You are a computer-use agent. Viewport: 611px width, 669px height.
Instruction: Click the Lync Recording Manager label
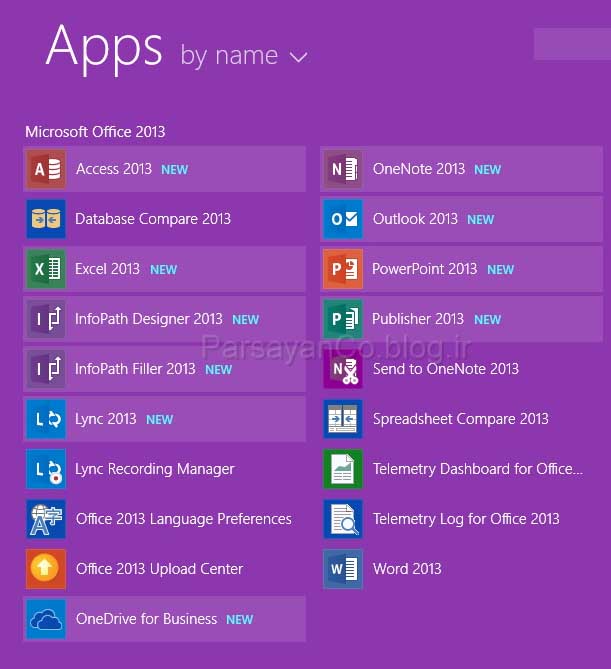155,469
